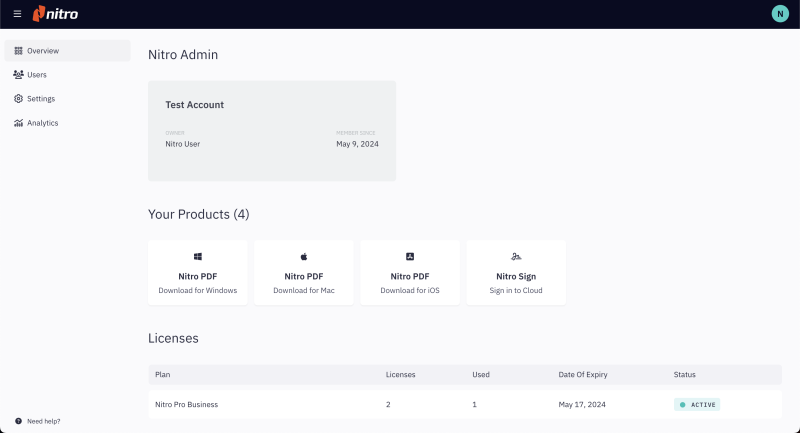Viewport: 800px width, 433px height.
Task: Open the hamburger menu icon
Action: coord(17,14)
